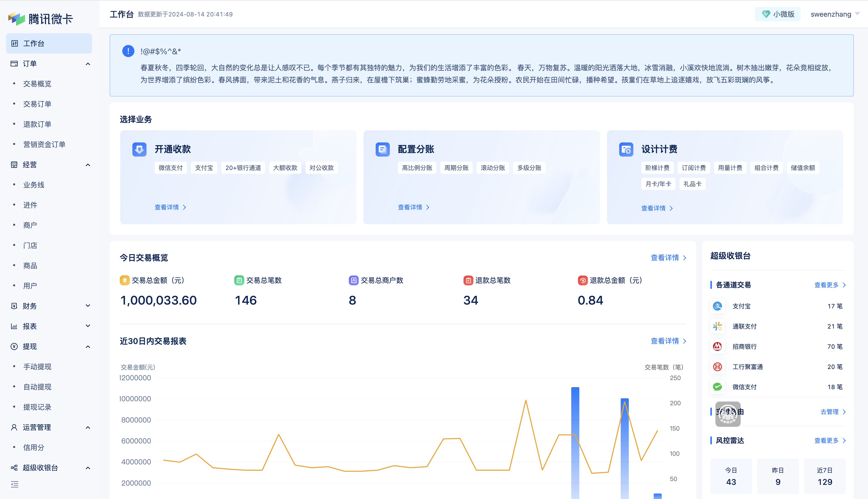Click the 微信支付 tag under 开通收款

point(170,168)
